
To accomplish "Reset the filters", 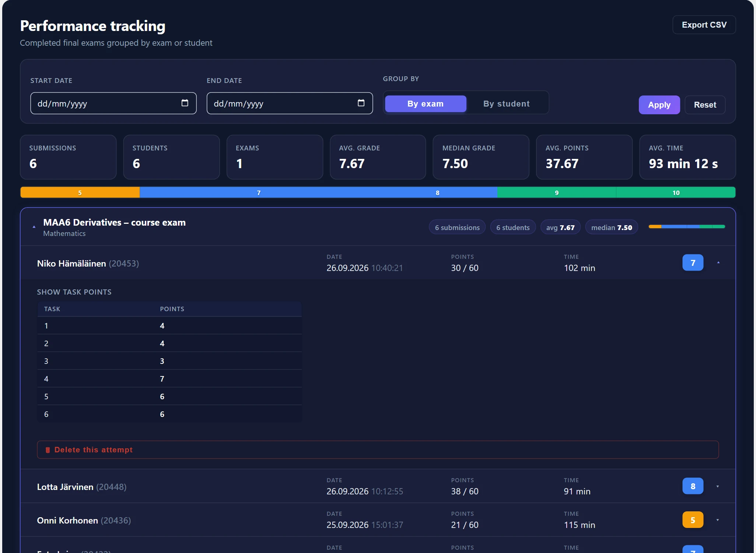I will 705,105.
